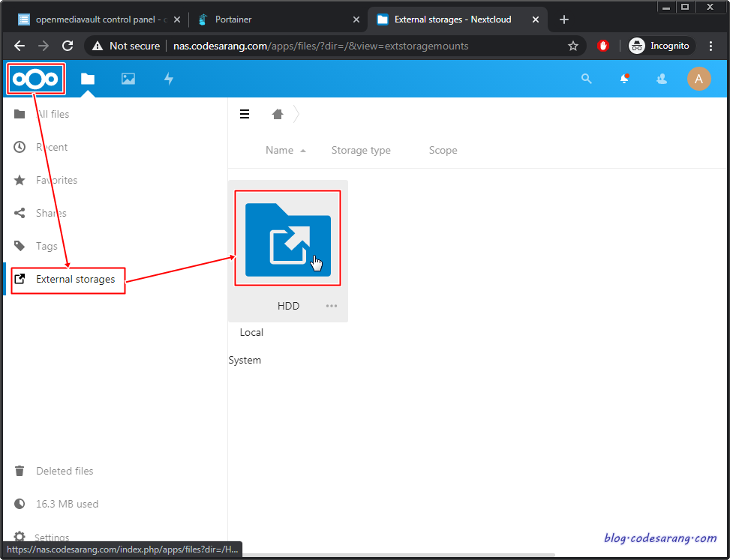Screen dimensions: 730x560
Task: Click the Local storage type value
Action: pyautogui.click(x=251, y=333)
